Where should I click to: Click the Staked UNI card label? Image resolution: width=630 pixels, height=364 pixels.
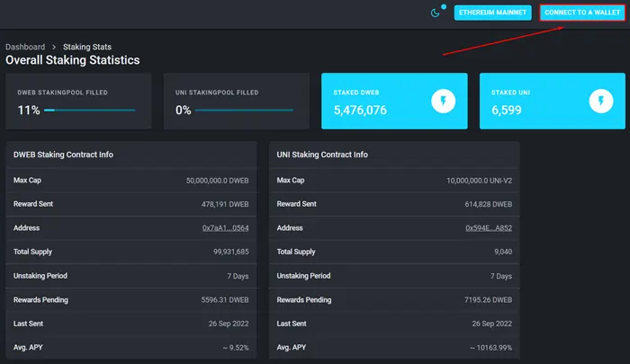[x=510, y=93]
